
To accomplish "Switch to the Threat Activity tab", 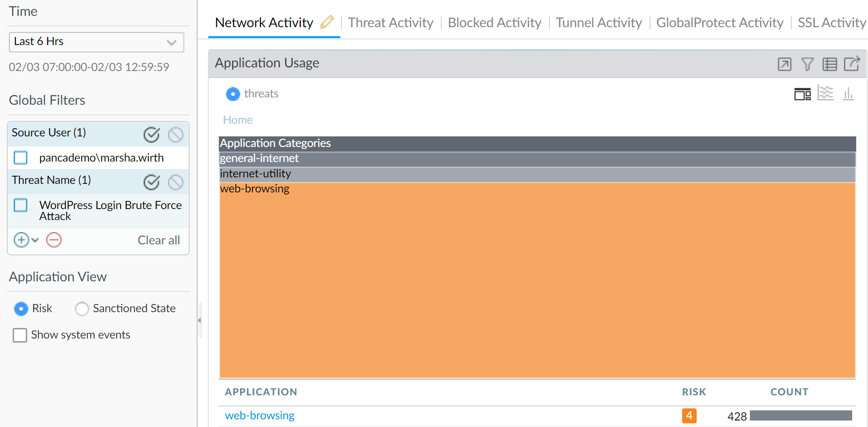I will point(391,23).
